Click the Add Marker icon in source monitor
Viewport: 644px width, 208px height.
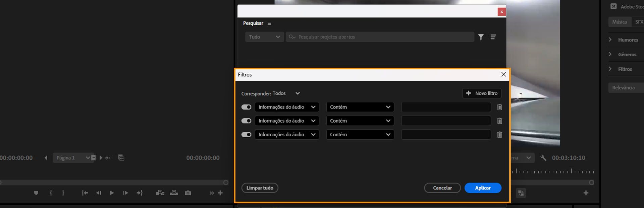[36, 193]
